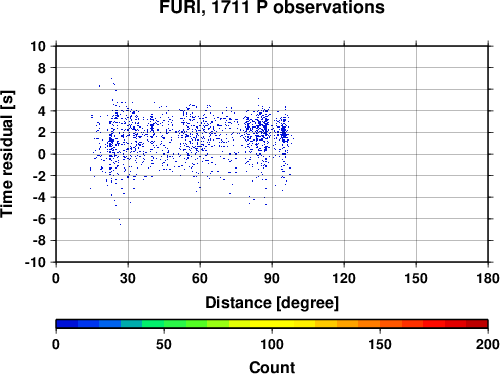Select the green colorbar segment near 50
Viewport: 500px width, 374px height.
click(x=175, y=324)
